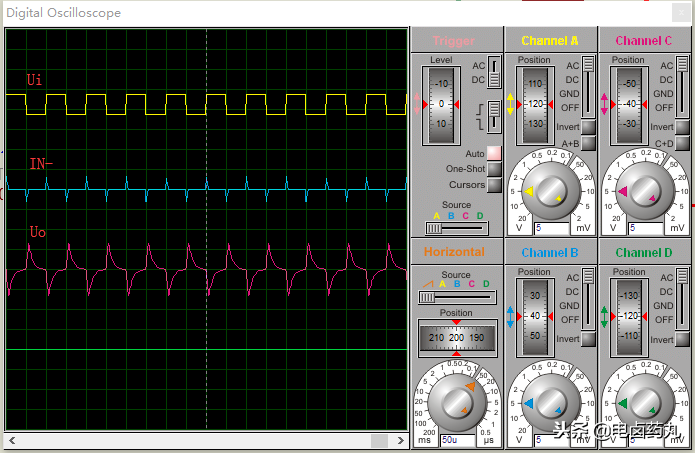Click the Channel A volts value field
The width and height of the screenshot is (695, 453).
[x=551, y=228]
